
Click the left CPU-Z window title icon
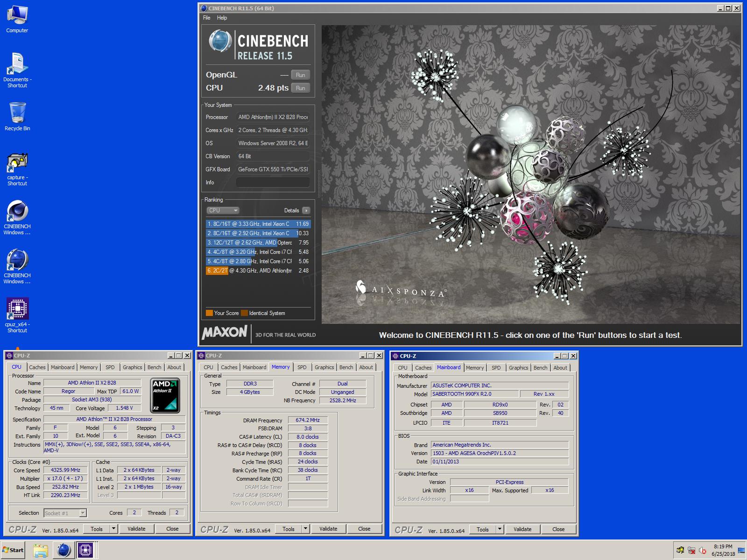[9, 356]
